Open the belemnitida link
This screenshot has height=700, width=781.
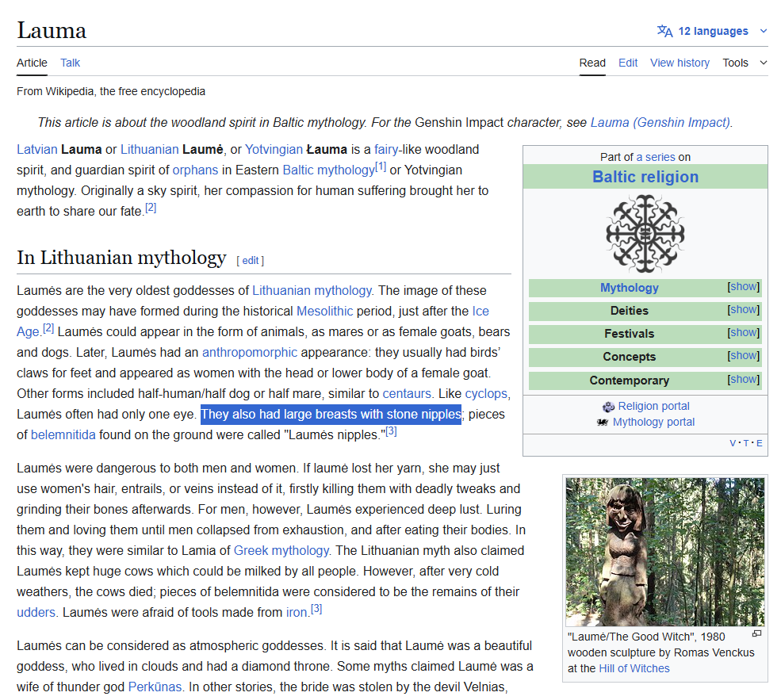(x=63, y=435)
